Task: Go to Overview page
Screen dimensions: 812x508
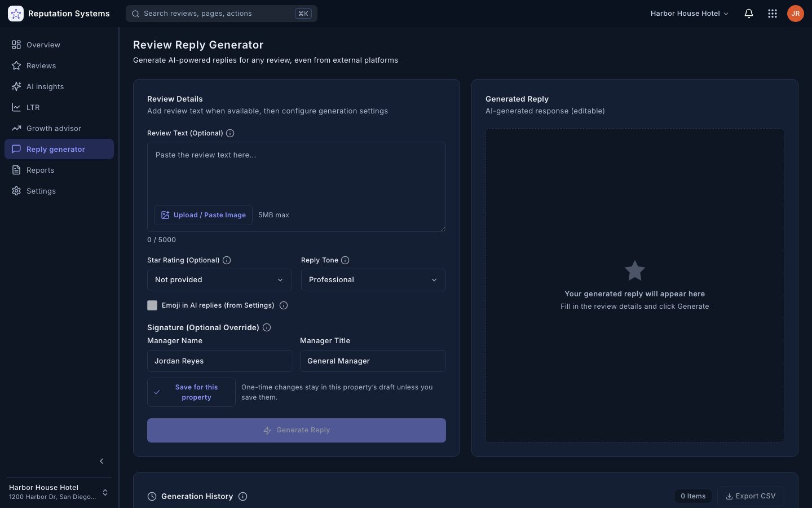Action: [x=59, y=45]
